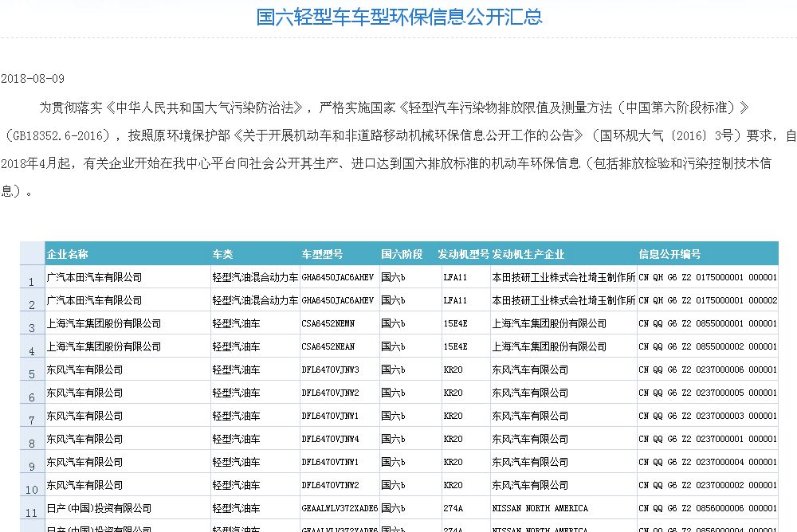Click model number DFL6470VJNW1
This screenshot has width=797, height=532.
click(x=331, y=417)
